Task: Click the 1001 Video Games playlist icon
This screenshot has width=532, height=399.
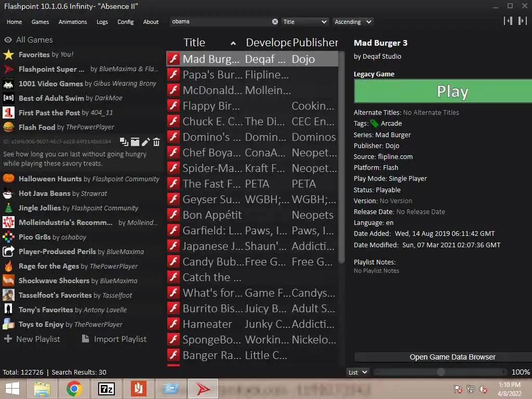Action: coord(8,84)
